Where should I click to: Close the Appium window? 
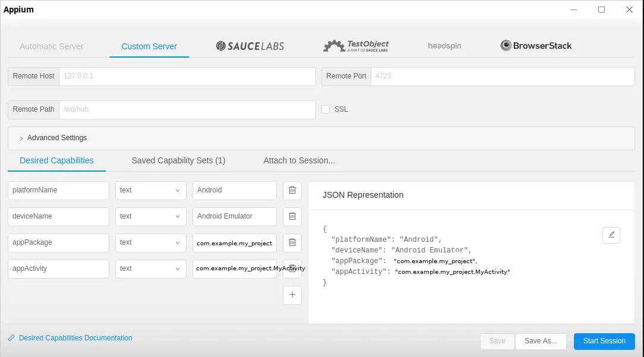point(629,10)
